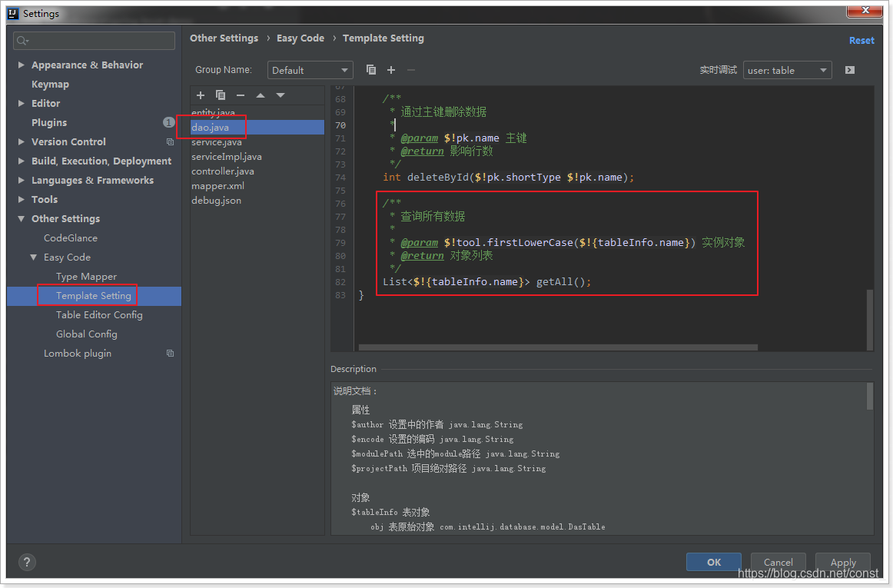Expand Appearance & Behavior section
The image size is (893, 588).
21,65
